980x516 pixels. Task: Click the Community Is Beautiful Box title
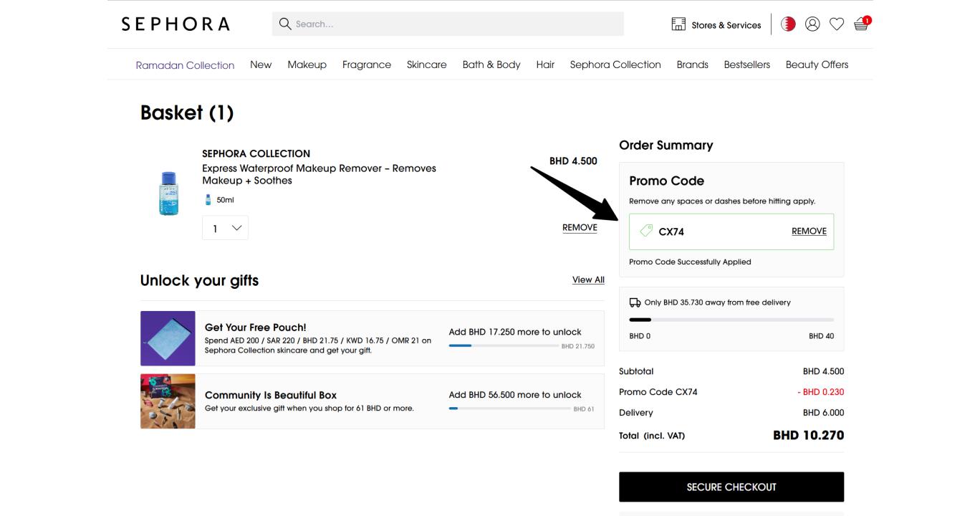[271, 395]
